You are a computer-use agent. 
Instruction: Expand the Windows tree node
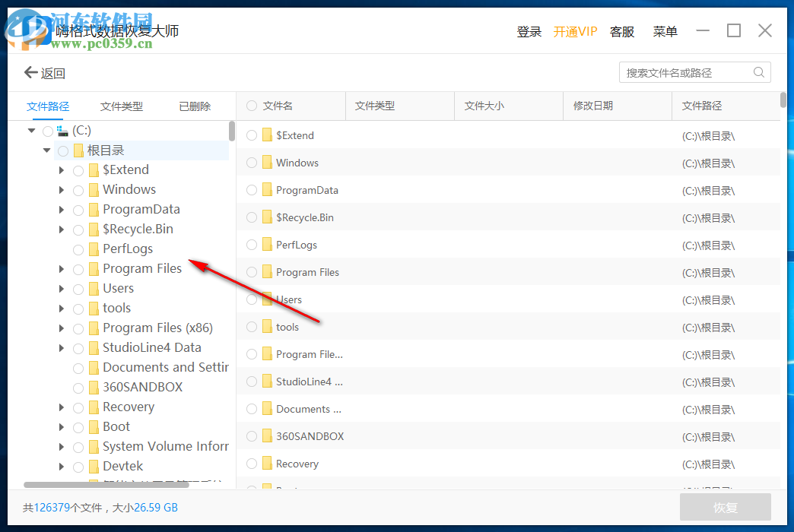click(62, 190)
